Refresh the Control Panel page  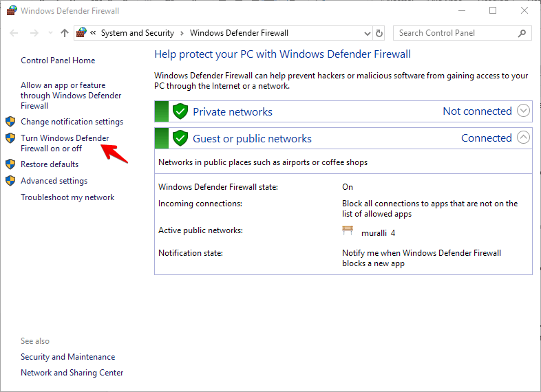[379, 34]
